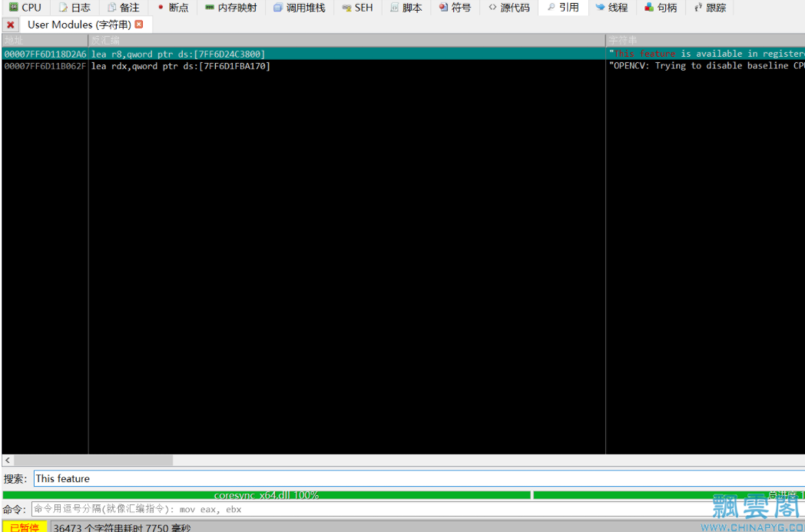The image size is (805, 532).
Task: Open the 内存映射 memory map tab
Action: [x=230, y=8]
